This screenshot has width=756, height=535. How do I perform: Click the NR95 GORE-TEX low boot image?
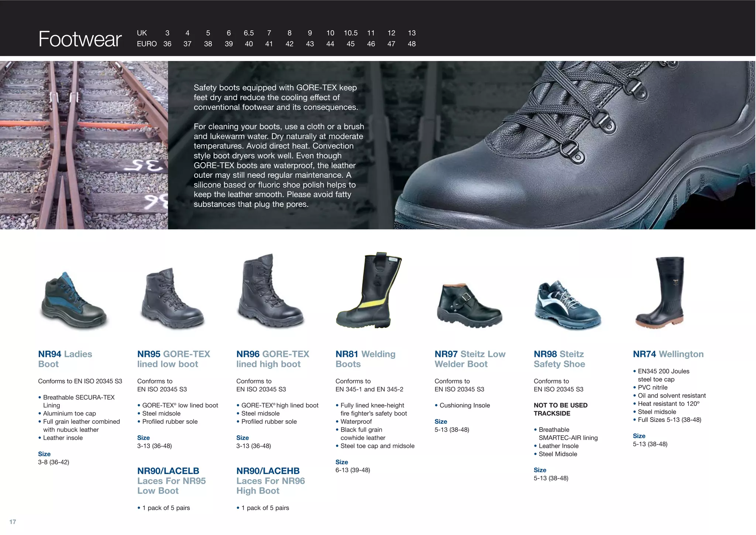(x=172, y=299)
